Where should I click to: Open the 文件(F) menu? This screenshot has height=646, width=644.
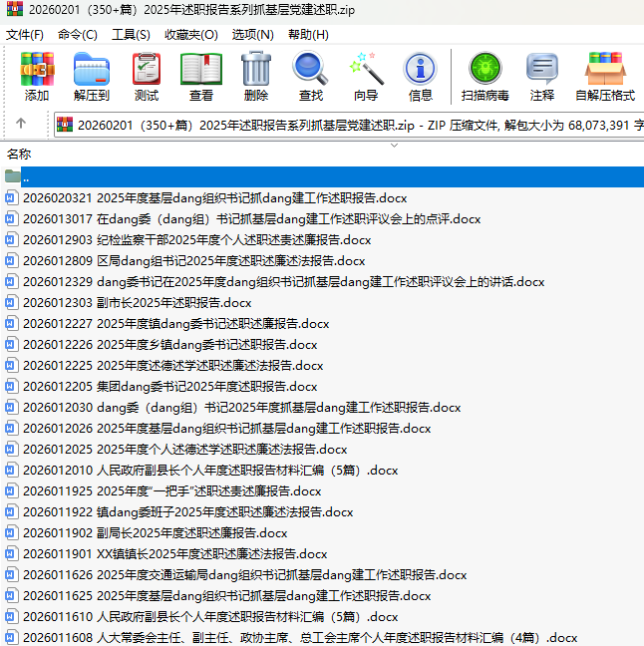click(25, 34)
